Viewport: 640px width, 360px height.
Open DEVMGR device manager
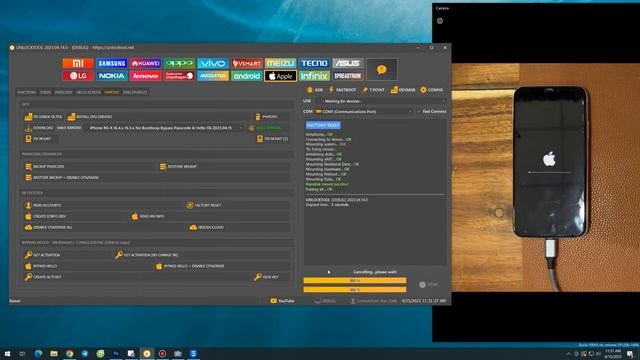point(403,90)
